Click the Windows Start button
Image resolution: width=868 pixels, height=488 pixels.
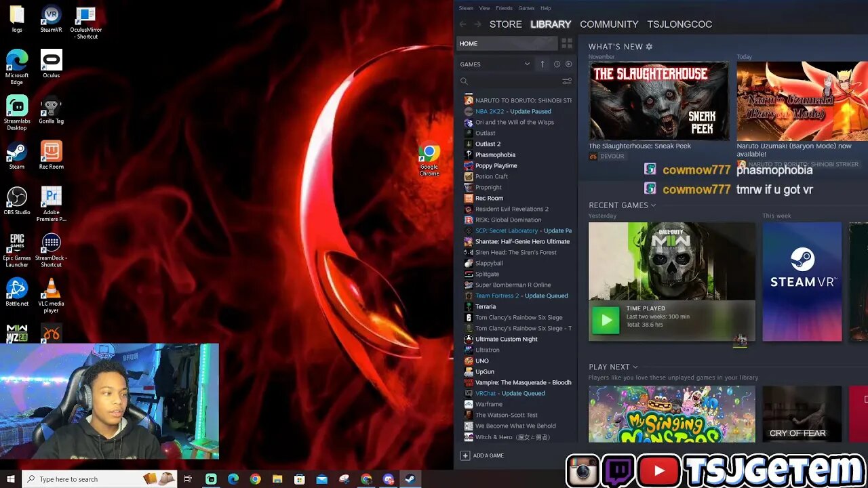[x=11, y=479]
